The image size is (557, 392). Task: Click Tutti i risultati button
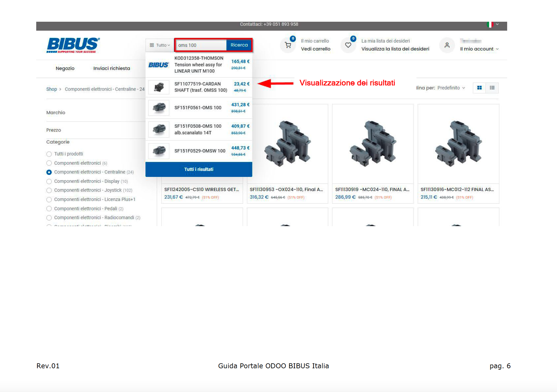click(199, 169)
